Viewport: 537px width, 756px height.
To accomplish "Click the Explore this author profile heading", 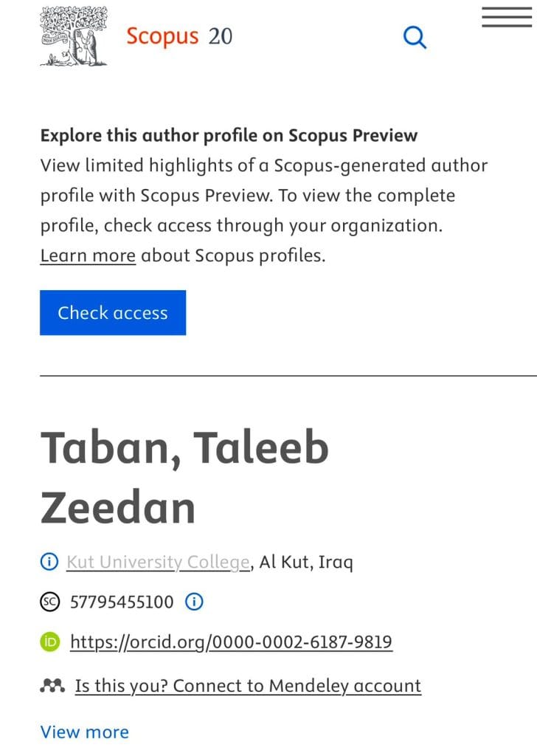I will click(x=229, y=136).
